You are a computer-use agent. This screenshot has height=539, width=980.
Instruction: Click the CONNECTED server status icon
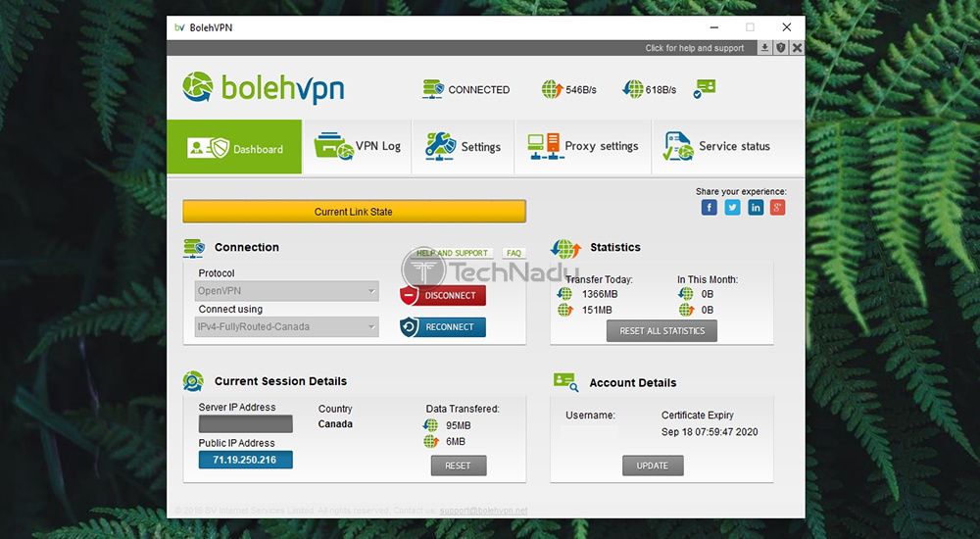[x=432, y=89]
